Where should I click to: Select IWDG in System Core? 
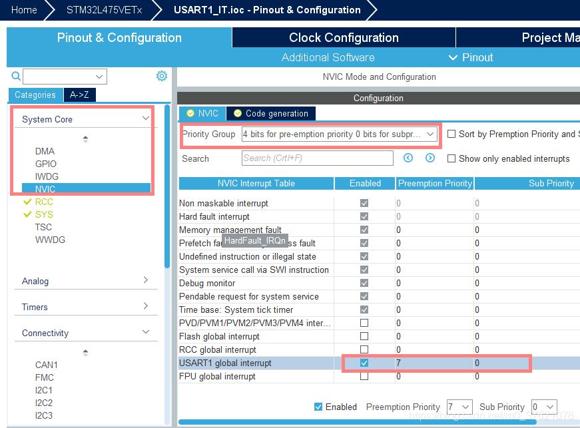point(47,176)
